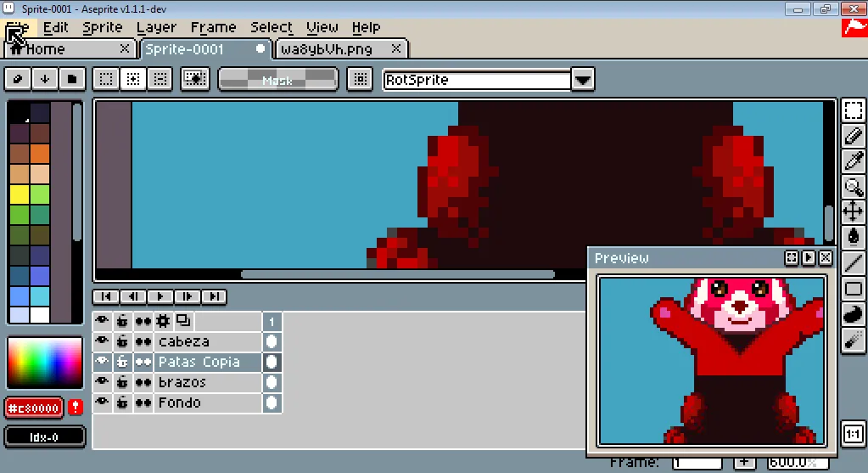The width and height of the screenshot is (868, 473).
Task: Lock the Fondo layer
Action: point(122,403)
